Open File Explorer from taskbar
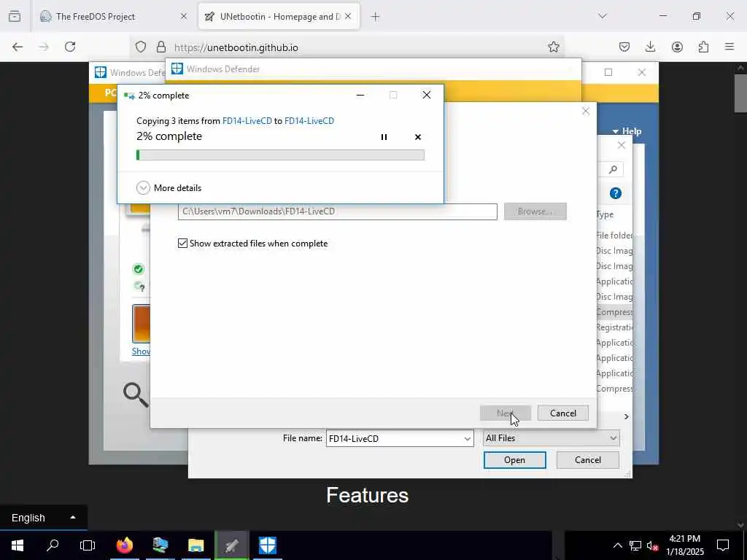The height and width of the screenshot is (560, 747). pos(196,545)
